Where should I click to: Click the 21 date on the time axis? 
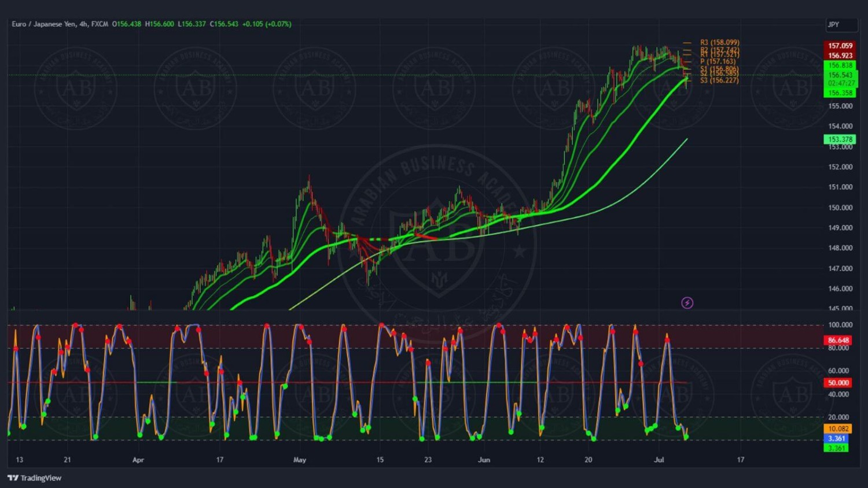click(x=67, y=460)
